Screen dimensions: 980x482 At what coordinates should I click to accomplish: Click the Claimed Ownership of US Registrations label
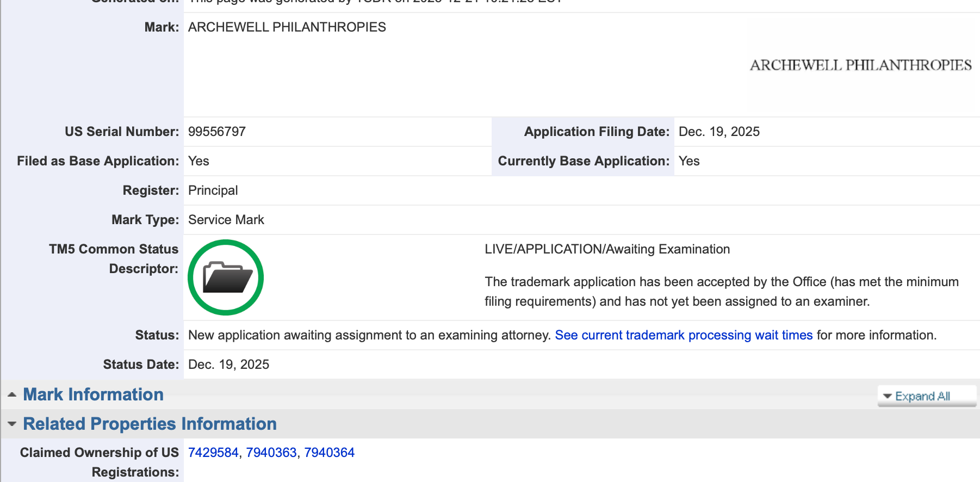pyautogui.click(x=100, y=462)
